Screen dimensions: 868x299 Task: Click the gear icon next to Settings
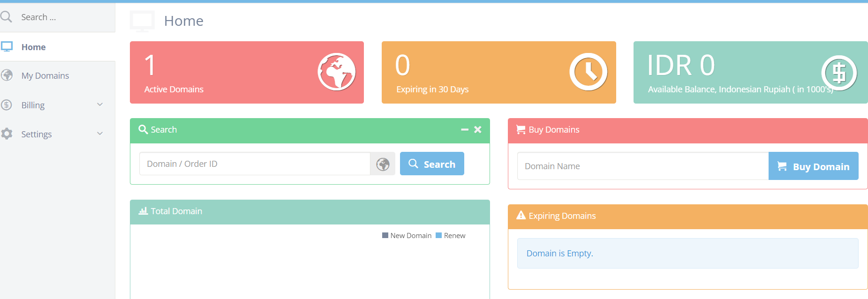(7, 134)
